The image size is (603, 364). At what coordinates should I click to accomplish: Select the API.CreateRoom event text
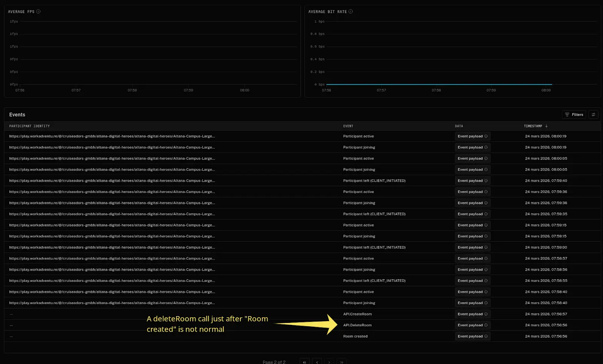tap(357, 314)
